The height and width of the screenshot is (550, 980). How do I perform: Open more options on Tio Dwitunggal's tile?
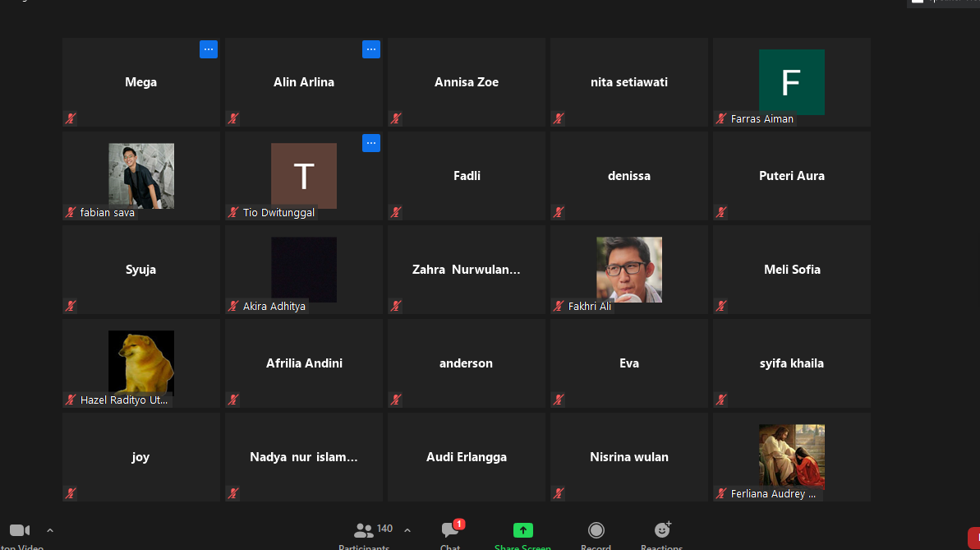tap(370, 143)
